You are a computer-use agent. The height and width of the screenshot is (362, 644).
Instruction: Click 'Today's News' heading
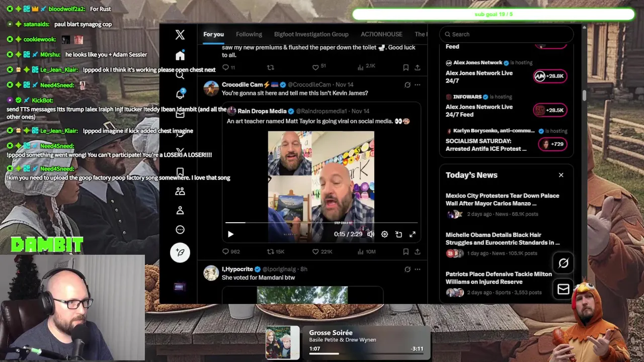tap(471, 175)
